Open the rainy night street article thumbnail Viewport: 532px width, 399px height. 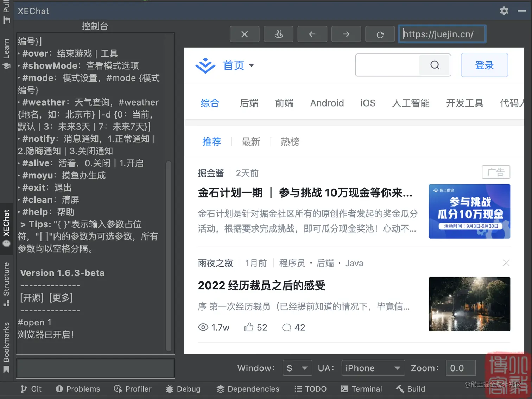point(469,304)
